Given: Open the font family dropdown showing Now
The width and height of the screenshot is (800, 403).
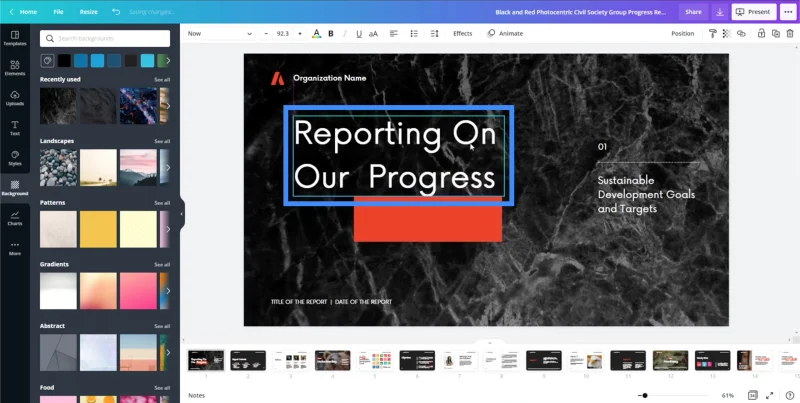Looking at the screenshot, I should pyautogui.click(x=219, y=34).
